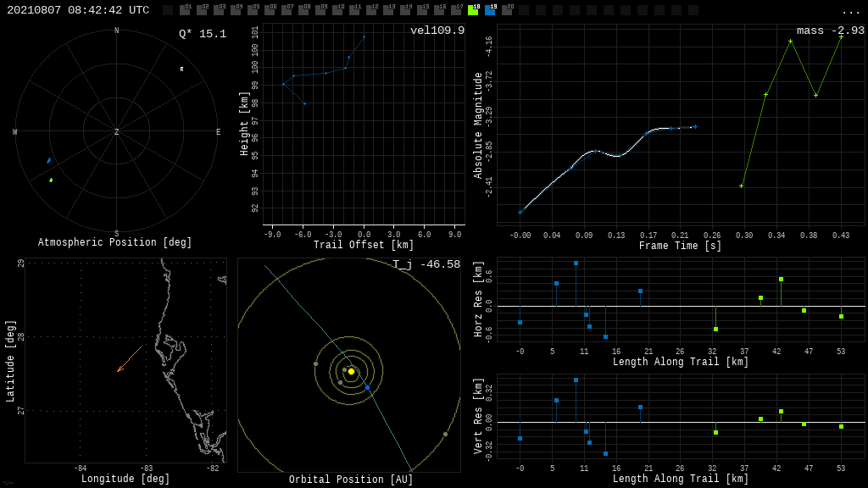Select frame box 06 in top strip
The height and width of the screenshot is (488, 868).
pos(270,10)
